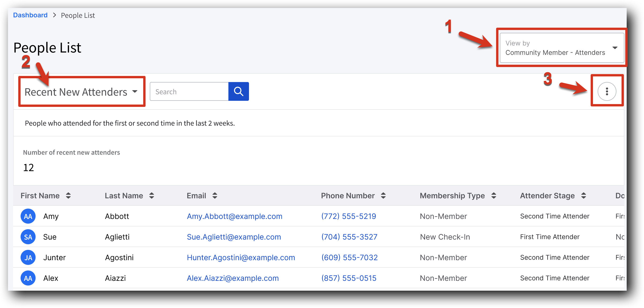Sort the table by Email column

click(x=215, y=195)
